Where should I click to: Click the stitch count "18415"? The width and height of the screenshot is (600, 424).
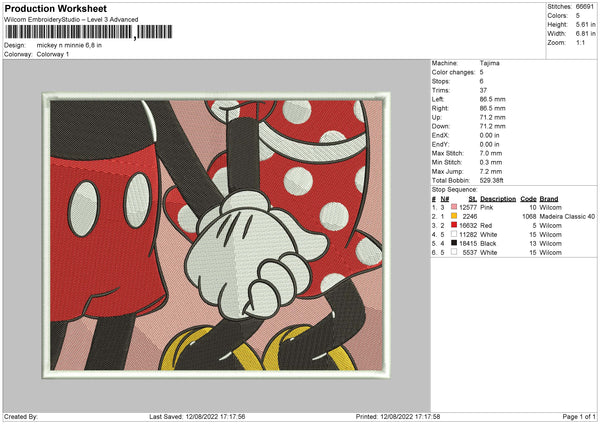click(468, 243)
